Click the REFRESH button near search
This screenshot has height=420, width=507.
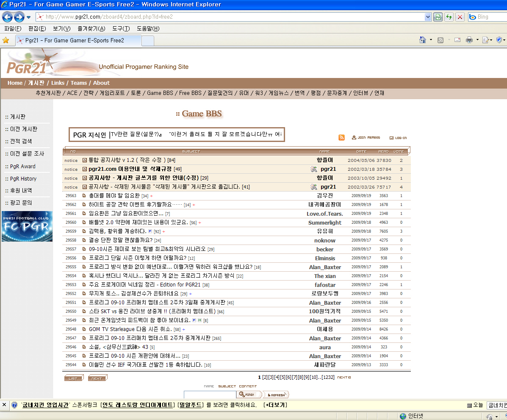(x=276, y=395)
